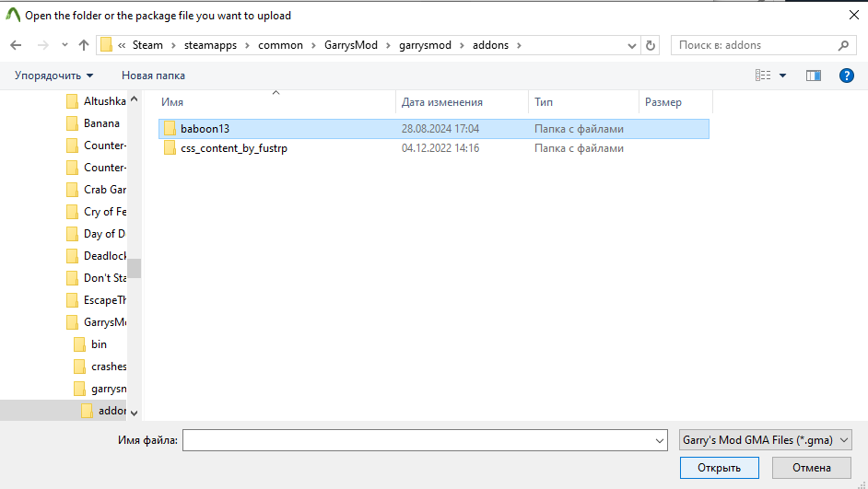Click the bin folder icon in tree
This screenshot has height=489, width=868.
point(80,344)
